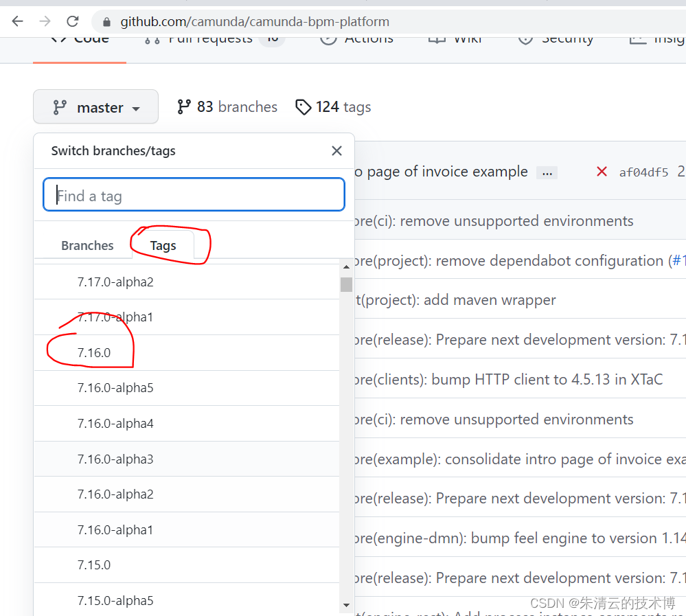This screenshot has height=616, width=686.
Task: Switch to the Branches tab
Action: (87, 245)
